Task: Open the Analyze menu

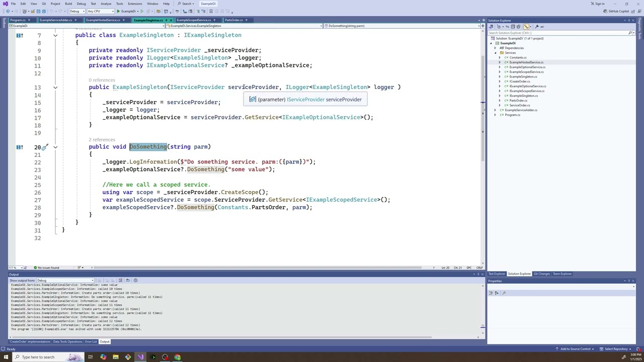Action: coord(106,4)
